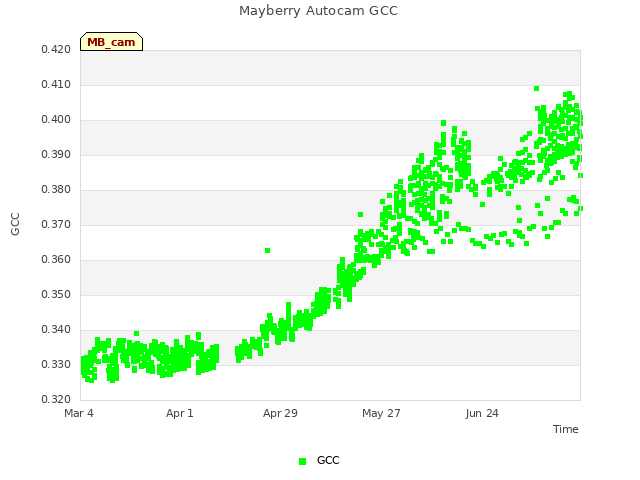Click the May 27 axis label

381,413
